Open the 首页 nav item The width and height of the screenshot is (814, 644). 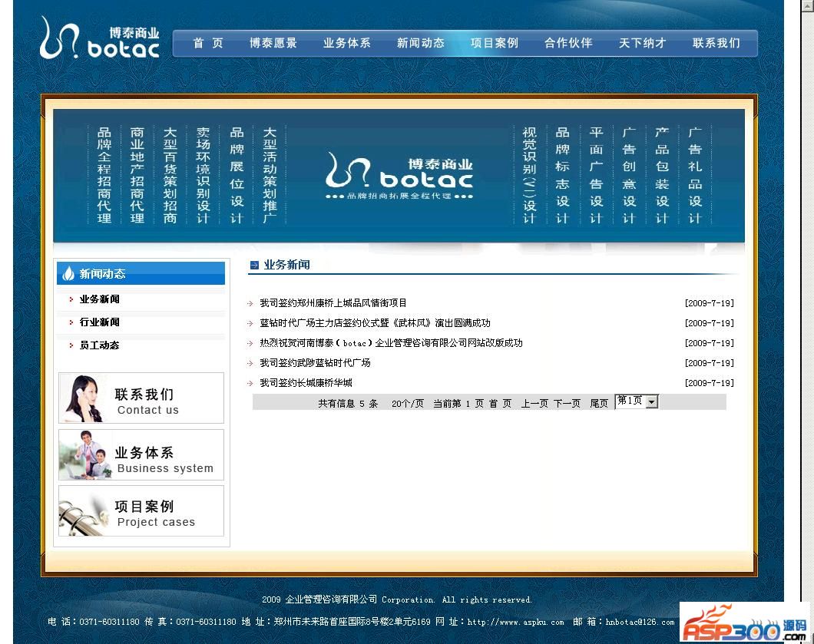(208, 43)
